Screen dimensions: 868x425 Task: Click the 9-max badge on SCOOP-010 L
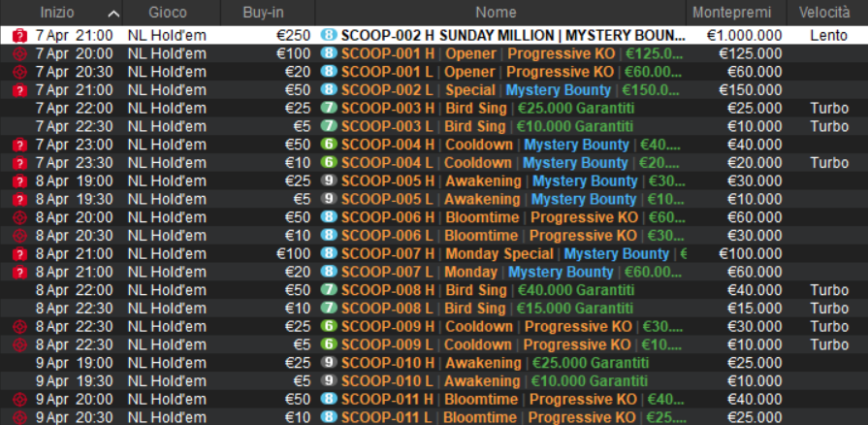pyautogui.click(x=329, y=381)
